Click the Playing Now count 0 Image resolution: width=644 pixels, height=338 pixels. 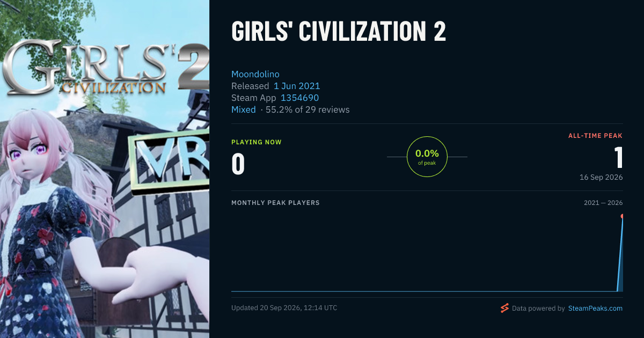[x=238, y=164]
